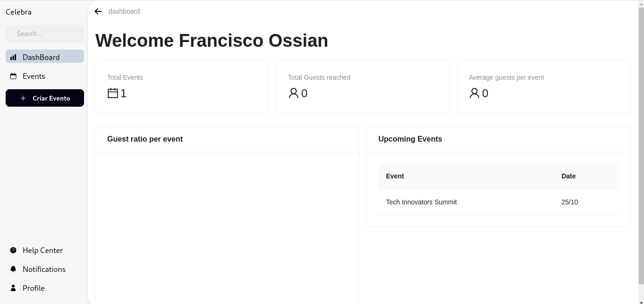Screen dimensions: 644x304
Task: Select the Tech Innovators Summit row
Action: [x=498, y=202]
